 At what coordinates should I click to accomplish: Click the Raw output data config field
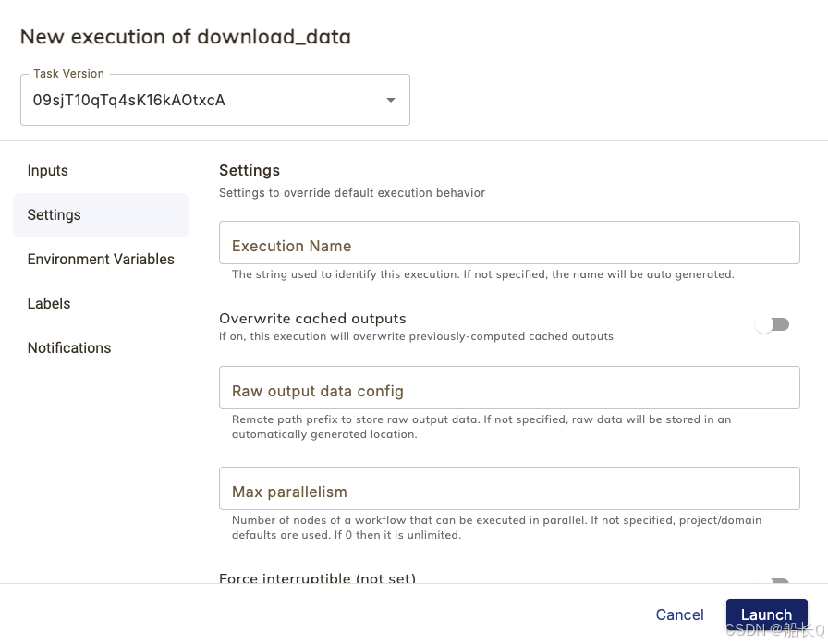509,387
